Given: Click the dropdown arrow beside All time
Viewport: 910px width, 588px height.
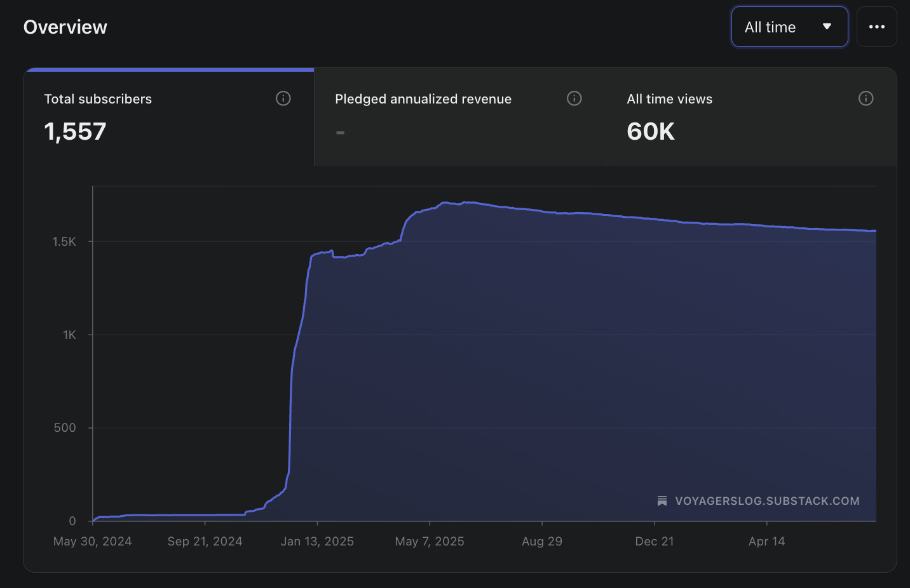Looking at the screenshot, I should pyautogui.click(x=827, y=27).
